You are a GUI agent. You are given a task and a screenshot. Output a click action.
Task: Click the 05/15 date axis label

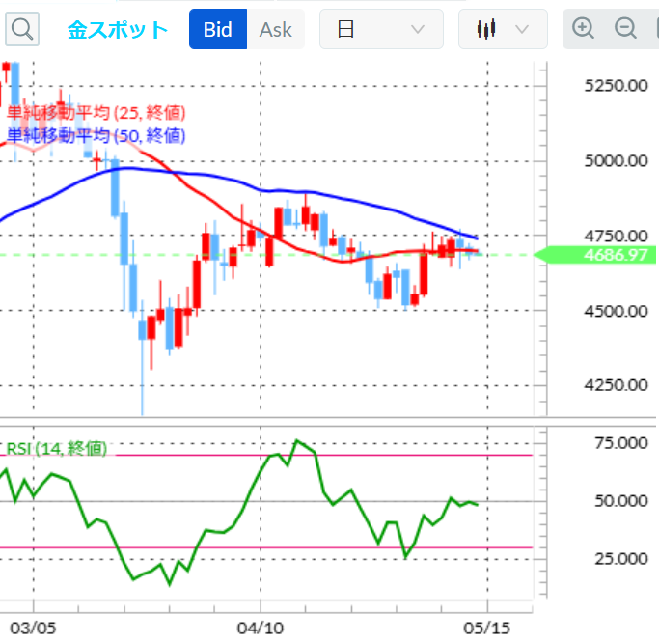click(486, 628)
